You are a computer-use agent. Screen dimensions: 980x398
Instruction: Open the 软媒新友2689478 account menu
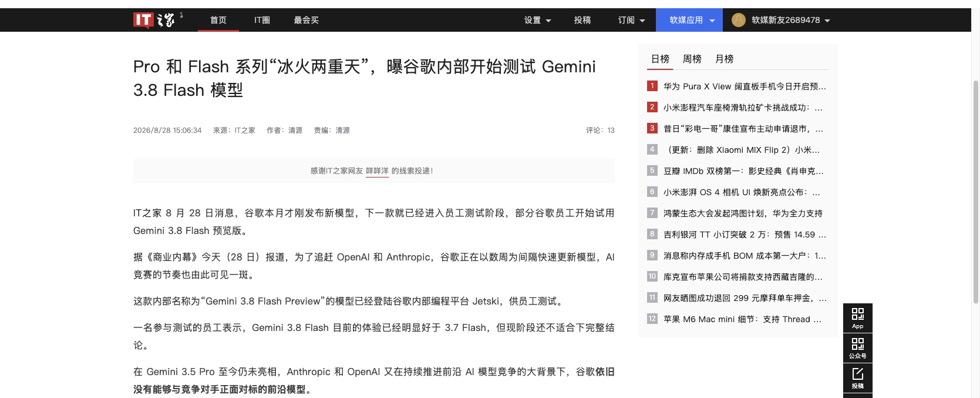[x=790, y=20]
